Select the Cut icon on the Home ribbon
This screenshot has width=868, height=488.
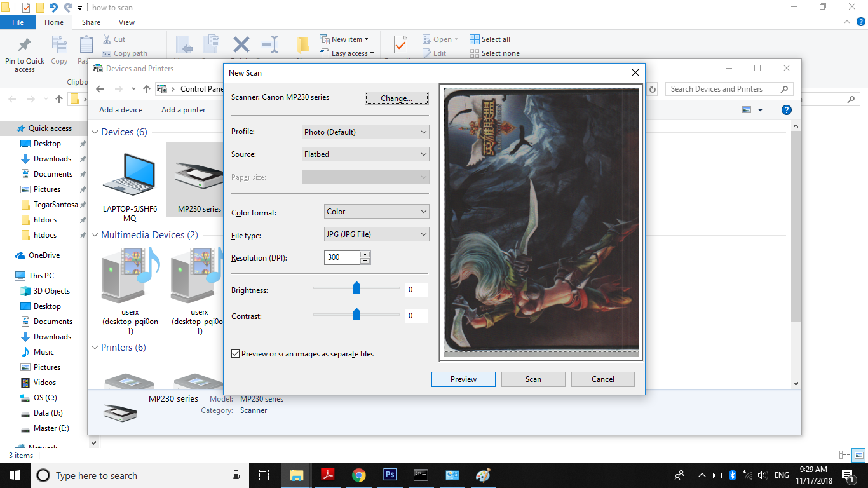(x=107, y=39)
